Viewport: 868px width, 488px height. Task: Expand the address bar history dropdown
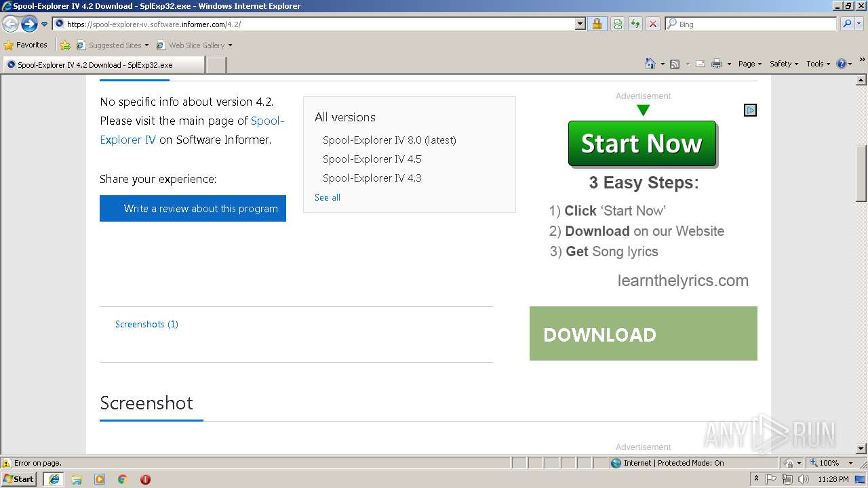(580, 24)
